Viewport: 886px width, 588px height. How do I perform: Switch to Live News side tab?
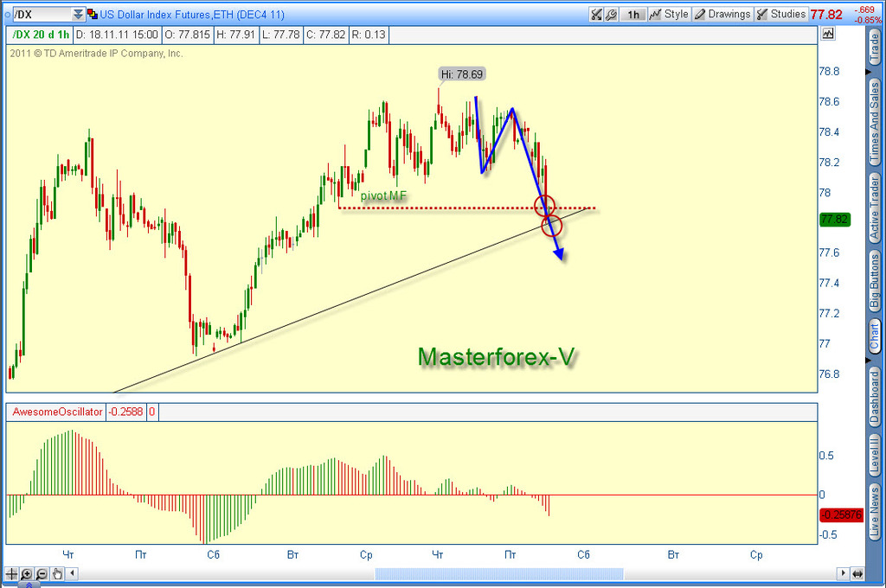pos(875,513)
